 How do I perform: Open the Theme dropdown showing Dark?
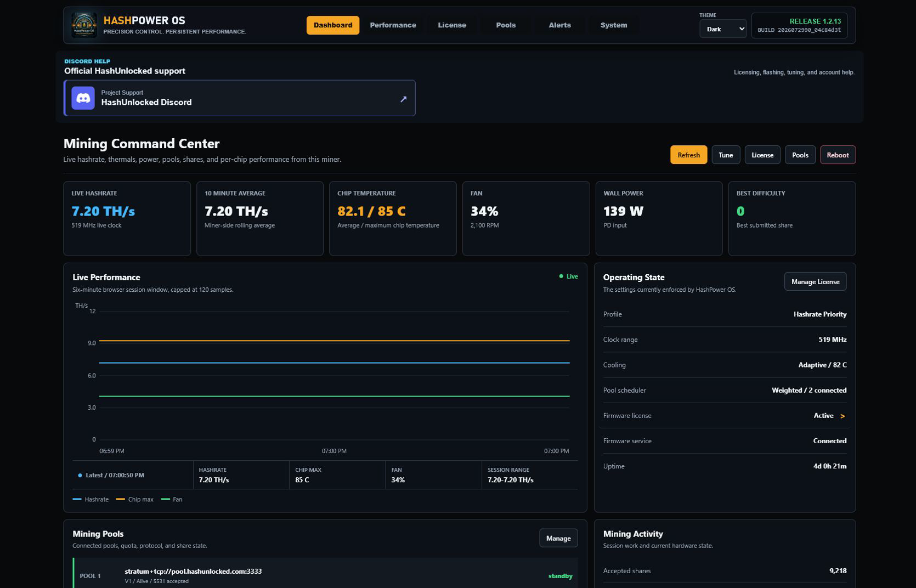click(x=723, y=29)
